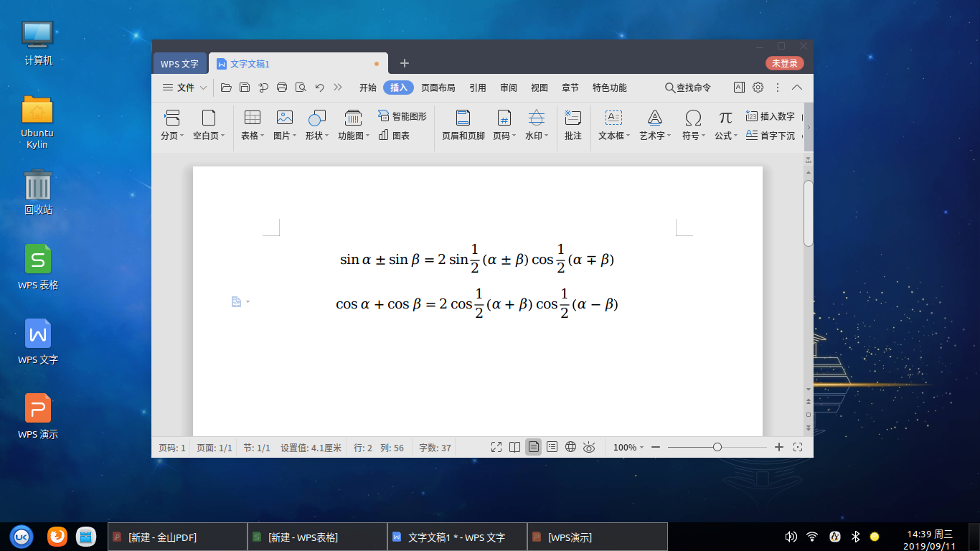Open the zoom 100% dropdown
The height and width of the screenshot is (551, 980).
(628, 447)
